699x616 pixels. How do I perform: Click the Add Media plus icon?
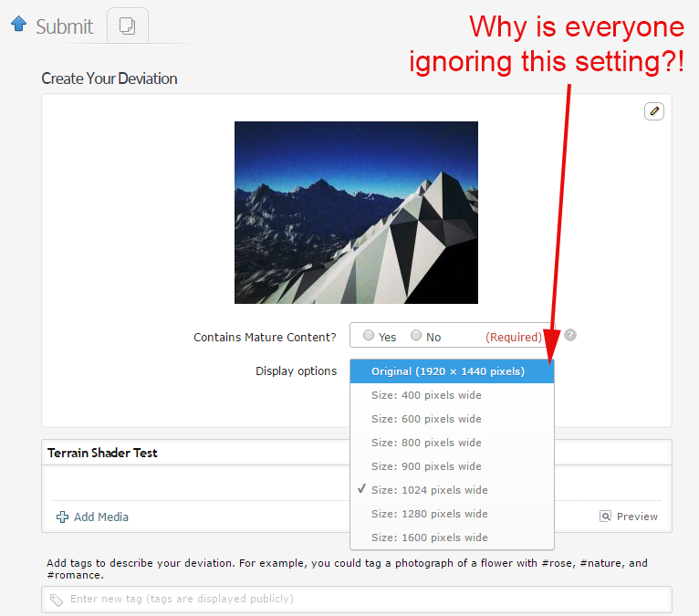pos(62,517)
